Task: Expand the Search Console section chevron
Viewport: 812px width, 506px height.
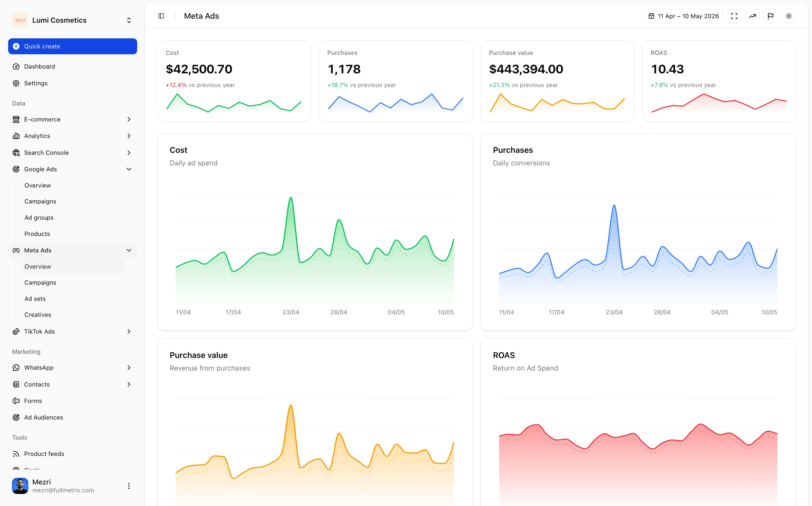Action: 129,153
